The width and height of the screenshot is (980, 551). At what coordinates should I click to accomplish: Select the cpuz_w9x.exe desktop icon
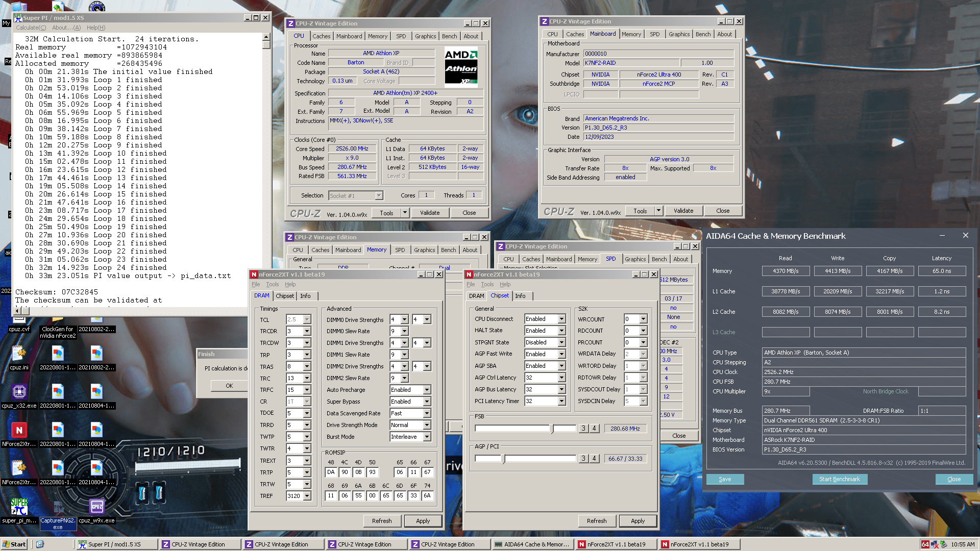pos(96,510)
